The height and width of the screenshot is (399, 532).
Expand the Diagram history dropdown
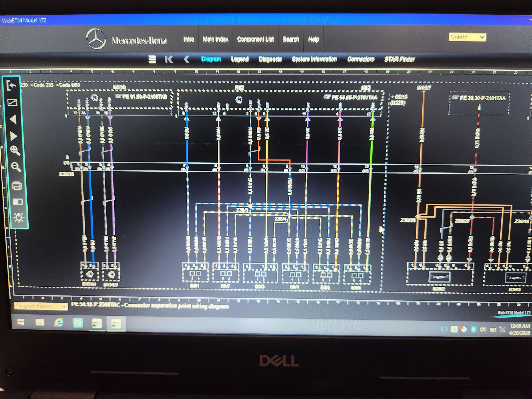point(41,306)
